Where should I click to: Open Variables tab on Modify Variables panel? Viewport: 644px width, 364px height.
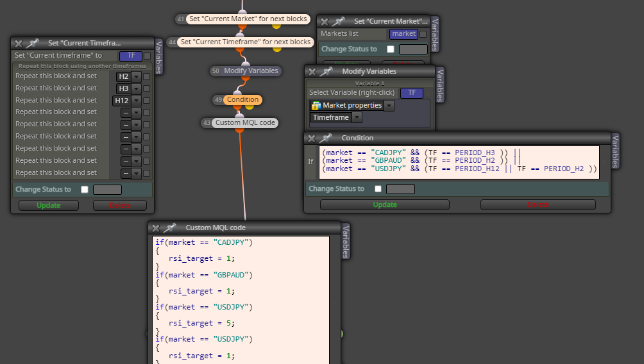click(440, 85)
